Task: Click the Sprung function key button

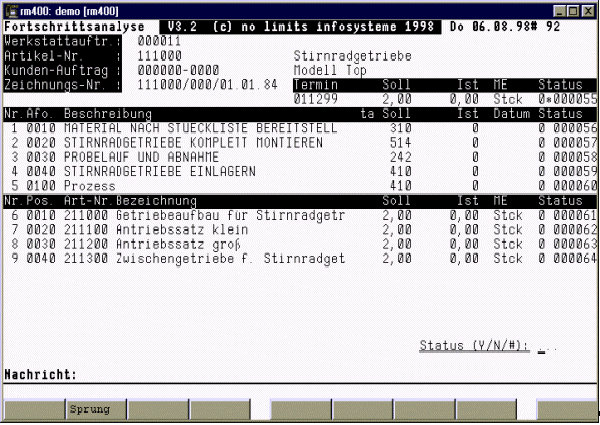Action: pos(96,410)
